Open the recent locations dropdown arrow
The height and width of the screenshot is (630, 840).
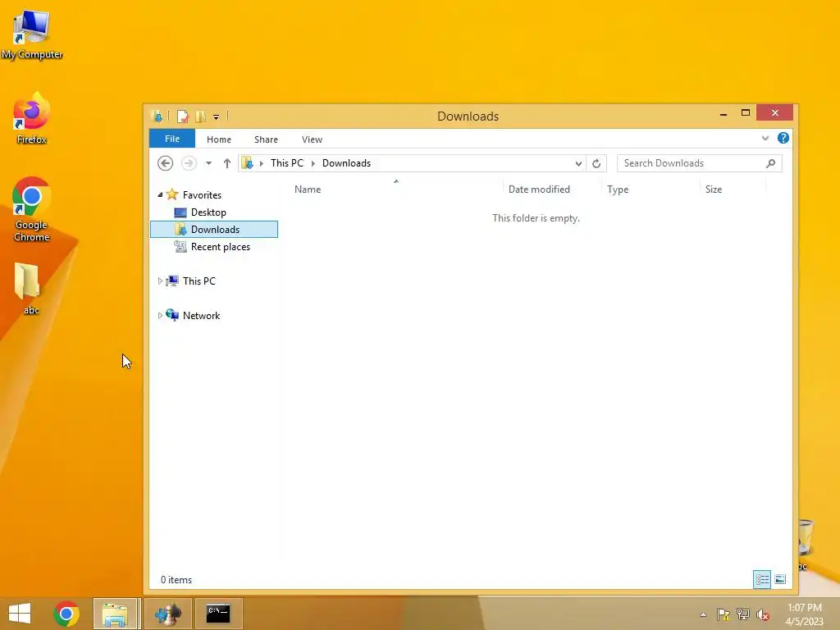pos(208,163)
